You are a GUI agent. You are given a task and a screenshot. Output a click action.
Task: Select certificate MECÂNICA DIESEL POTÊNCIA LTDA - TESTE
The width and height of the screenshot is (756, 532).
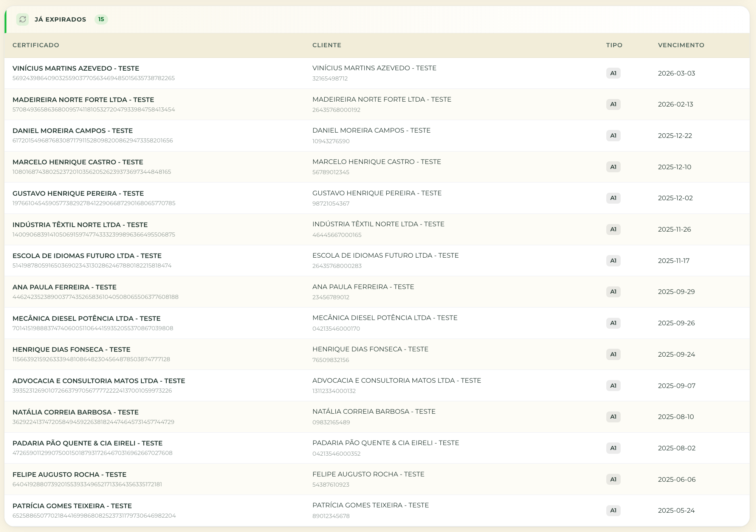point(87,319)
